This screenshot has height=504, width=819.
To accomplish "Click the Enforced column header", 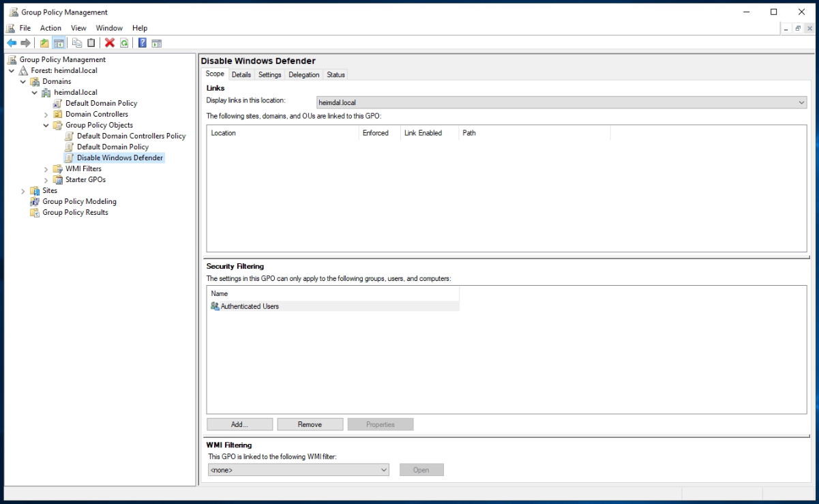I will point(379,133).
